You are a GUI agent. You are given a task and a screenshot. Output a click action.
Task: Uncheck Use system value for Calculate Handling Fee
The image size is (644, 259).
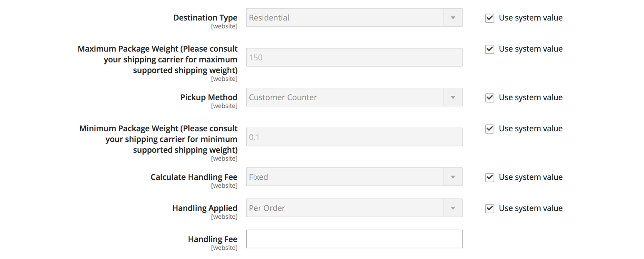pyautogui.click(x=489, y=177)
